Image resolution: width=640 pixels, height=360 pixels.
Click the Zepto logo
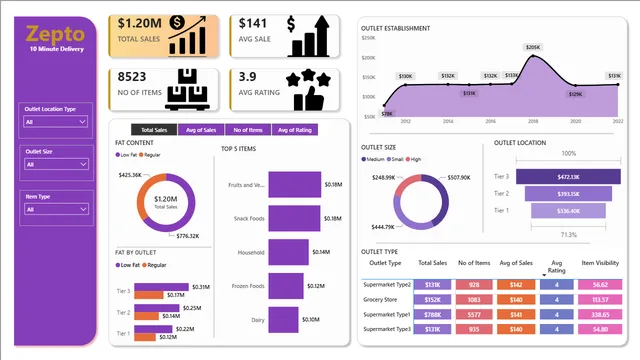point(56,34)
